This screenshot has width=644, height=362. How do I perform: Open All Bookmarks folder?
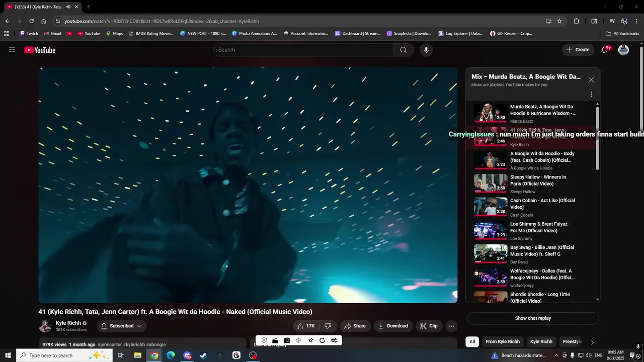point(622,34)
